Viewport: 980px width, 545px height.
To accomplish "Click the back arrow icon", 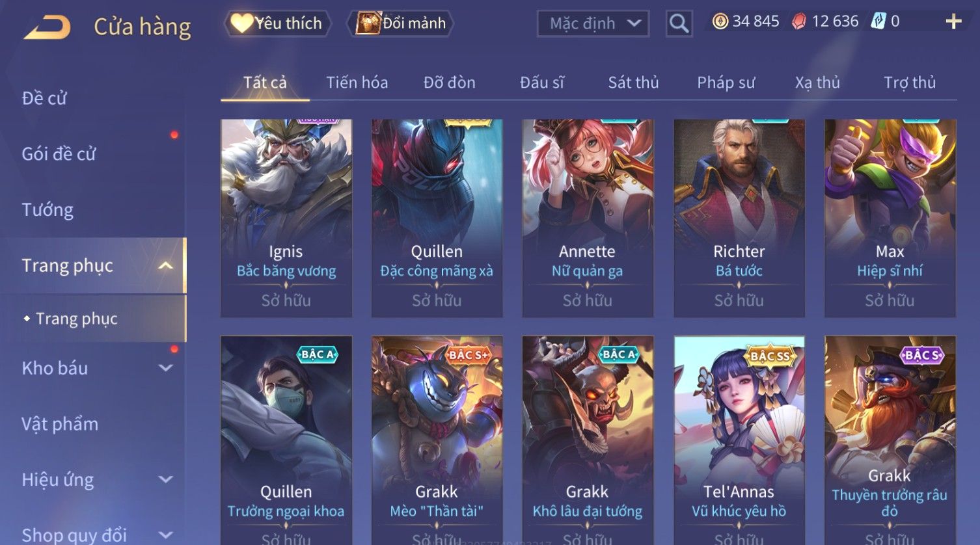I will click(47, 27).
